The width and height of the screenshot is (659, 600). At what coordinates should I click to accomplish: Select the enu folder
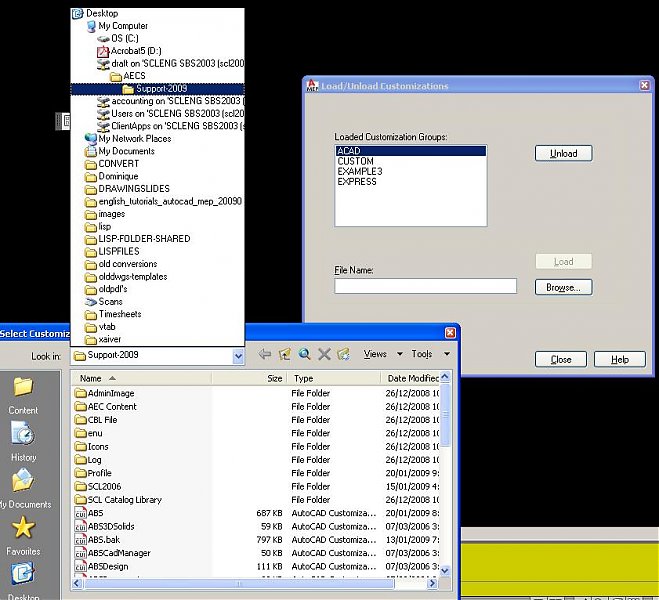(88, 433)
